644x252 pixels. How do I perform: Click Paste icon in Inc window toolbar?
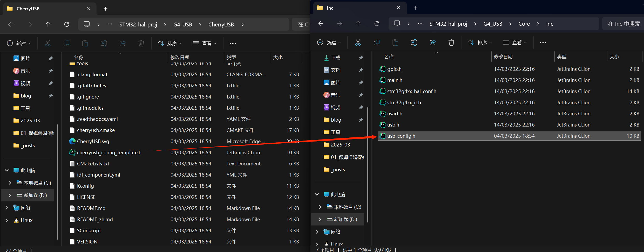click(x=395, y=43)
